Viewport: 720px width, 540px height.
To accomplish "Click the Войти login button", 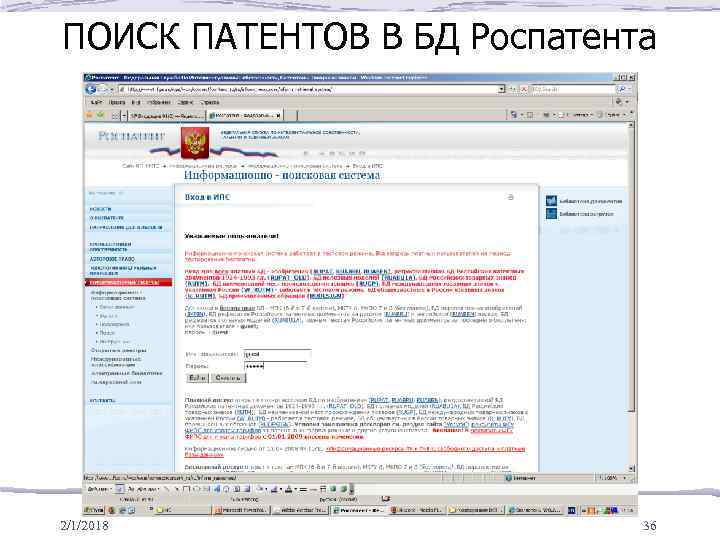I will click(x=197, y=378).
